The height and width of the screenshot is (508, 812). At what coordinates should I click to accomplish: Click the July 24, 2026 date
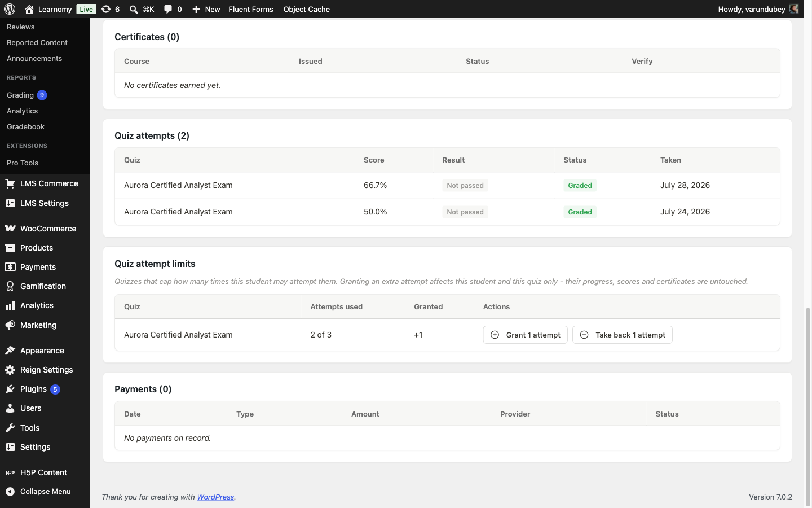click(685, 212)
